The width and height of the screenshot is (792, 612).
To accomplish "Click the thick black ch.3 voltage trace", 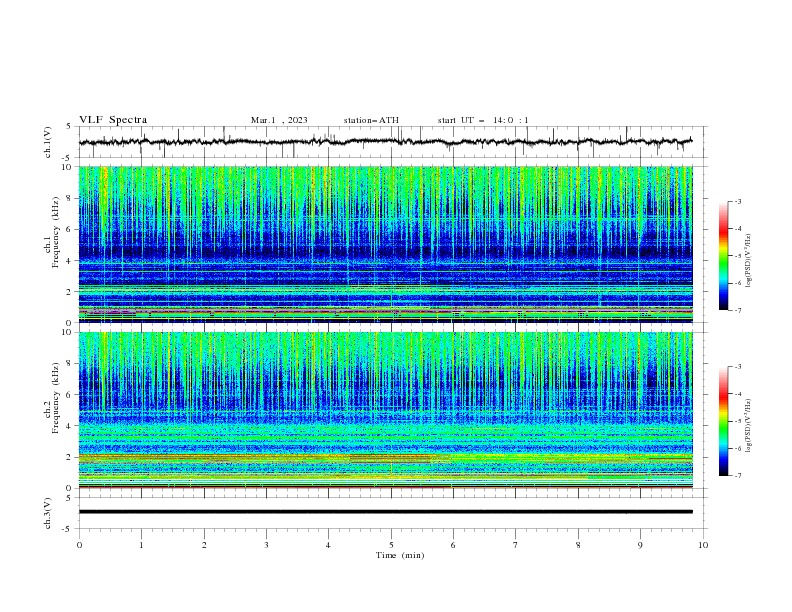I will pos(385,512).
